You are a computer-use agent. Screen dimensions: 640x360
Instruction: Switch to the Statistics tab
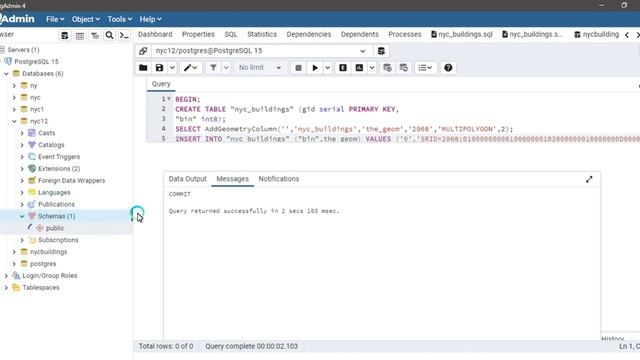[262, 34]
